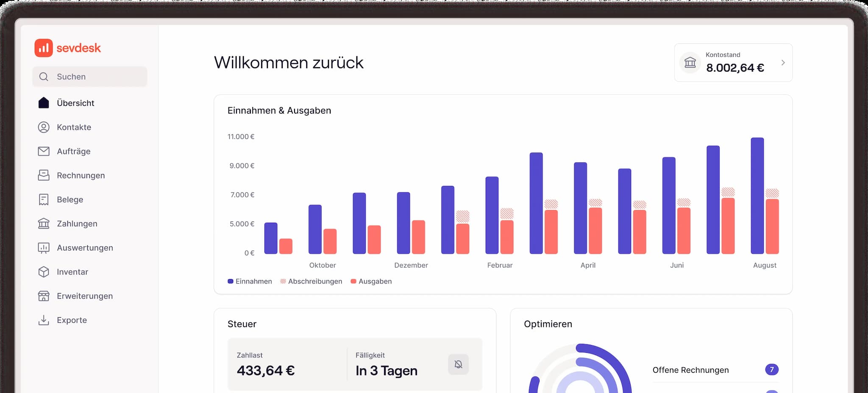The height and width of the screenshot is (393, 868).
Task: Click the Einnahmen & Ausgaben heading
Action: coord(279,111)
